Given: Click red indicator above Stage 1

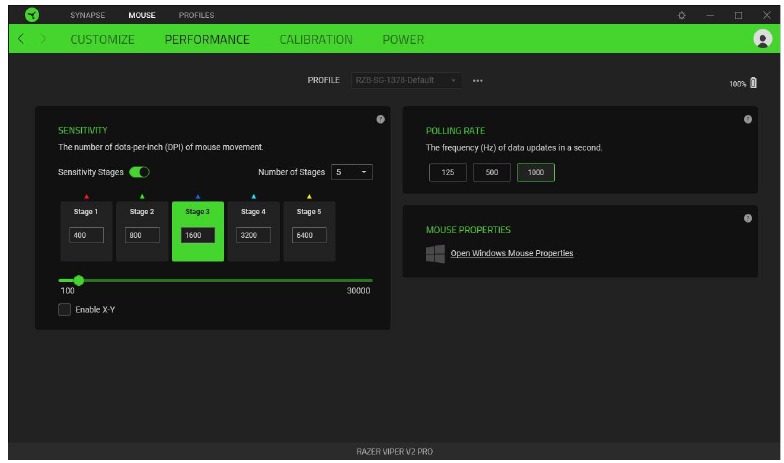Looking at the screenshot, I should (x=86, y=196).
